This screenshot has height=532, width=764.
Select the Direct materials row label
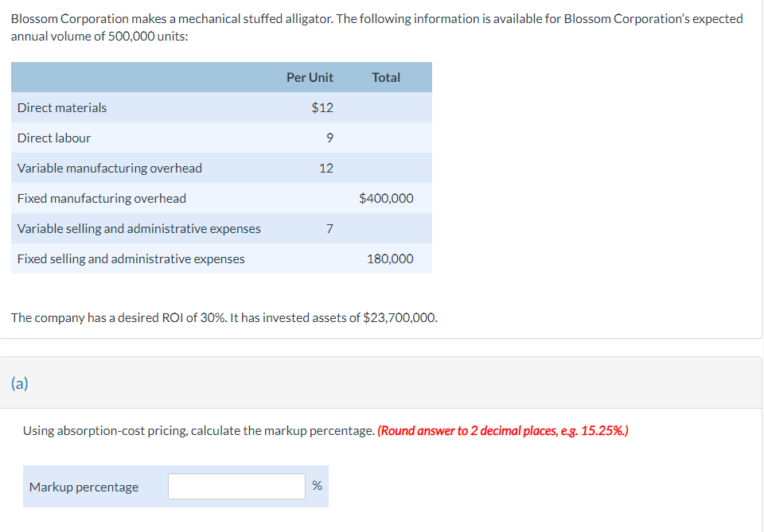[x=62, y=107]
